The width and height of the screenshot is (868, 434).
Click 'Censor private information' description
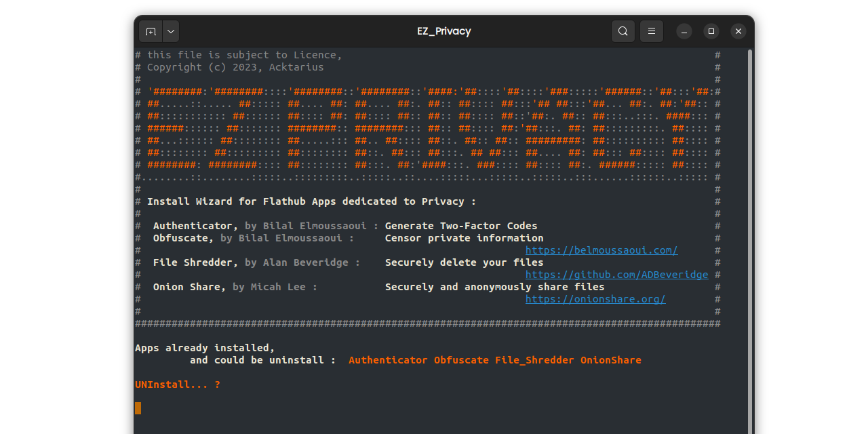(464, 238)
